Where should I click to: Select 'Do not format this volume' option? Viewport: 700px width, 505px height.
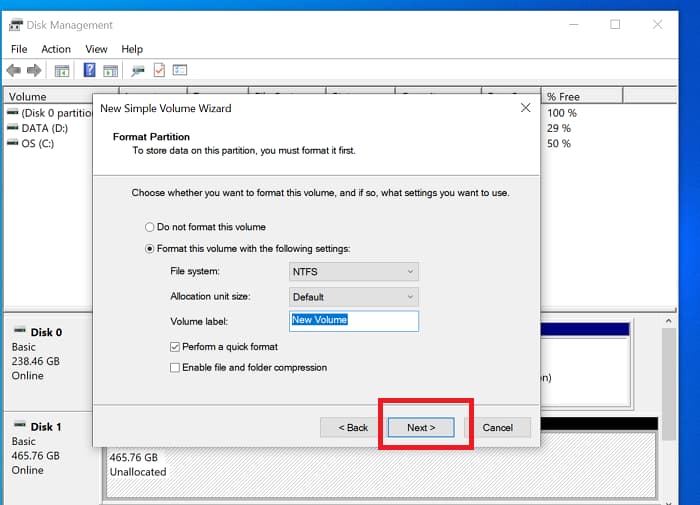pos(151,227)
